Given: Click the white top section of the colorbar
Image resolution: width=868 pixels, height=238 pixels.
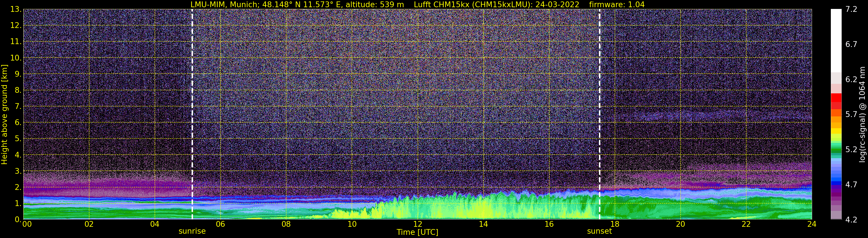Looking at the screenshot, I should (836, 41).
